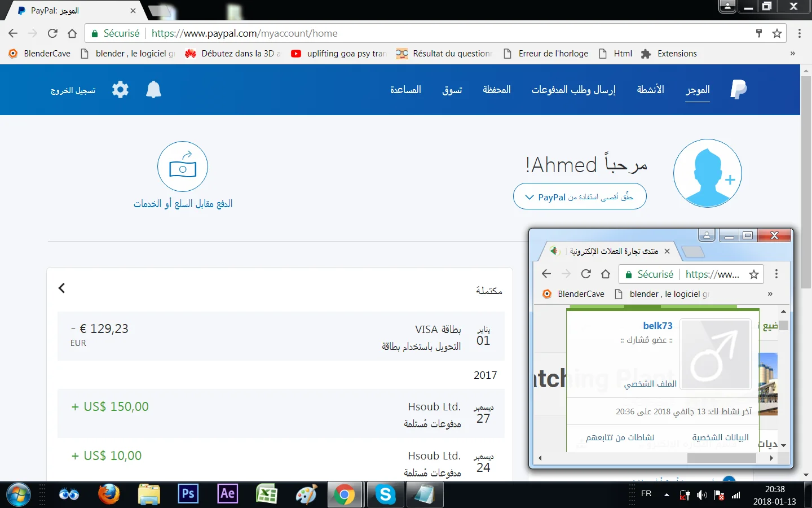
Task: Open PayPal notifications bell
Action: pos(153,90)
